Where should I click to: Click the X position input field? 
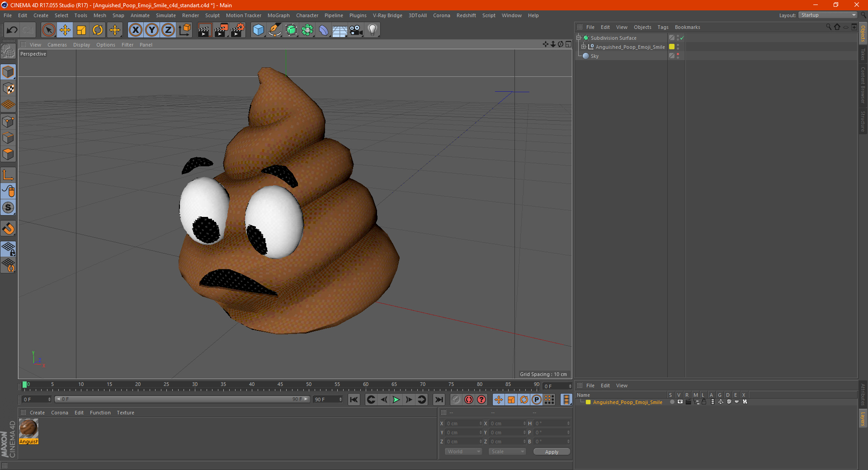pos(463,423)
